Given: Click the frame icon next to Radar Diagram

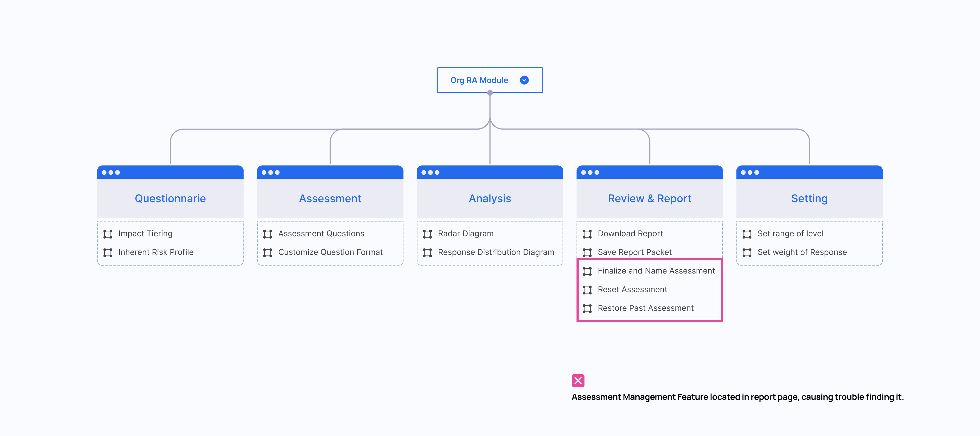Looking at the screenshot, I should [x=427, y=234].
